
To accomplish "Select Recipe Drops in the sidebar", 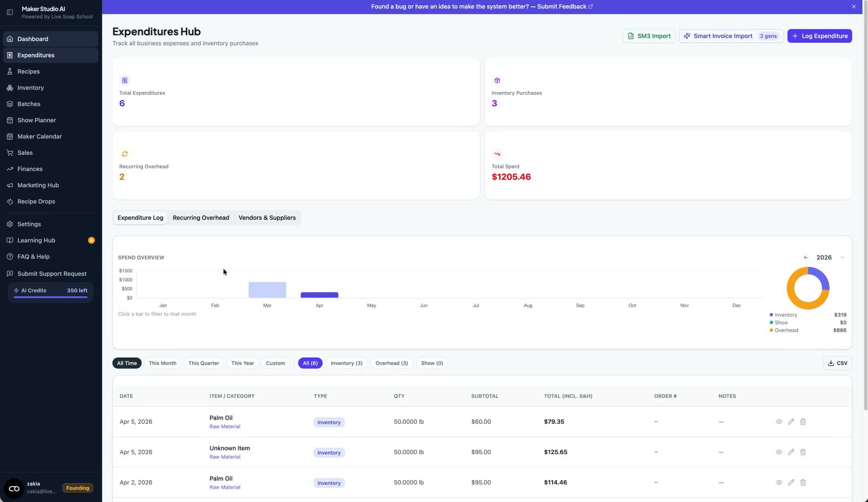I will coord(36,201).
